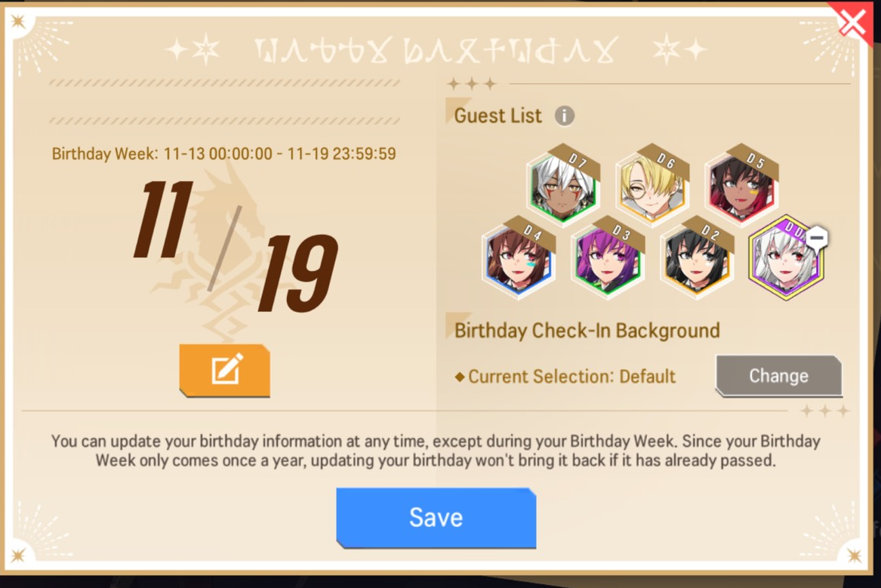Select the D6 blonde guest with monocle

(x=652, y=185)
